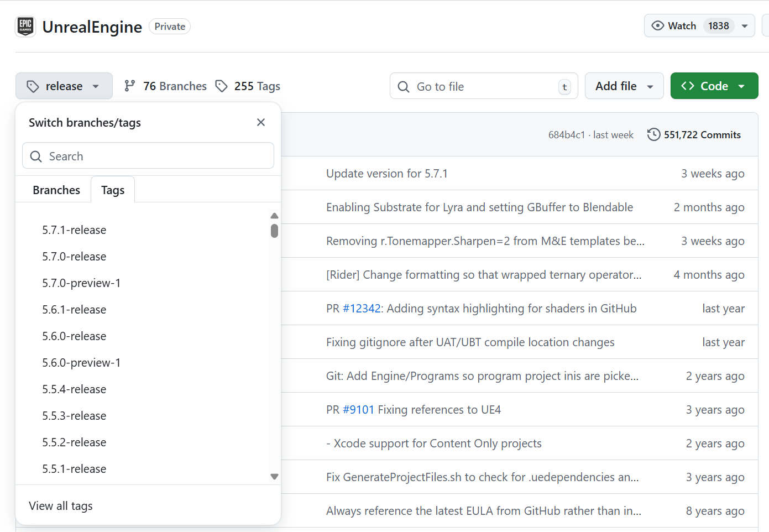
Task: Click the tag icon beside 255 Tags
Action: [x=222, y=86]
